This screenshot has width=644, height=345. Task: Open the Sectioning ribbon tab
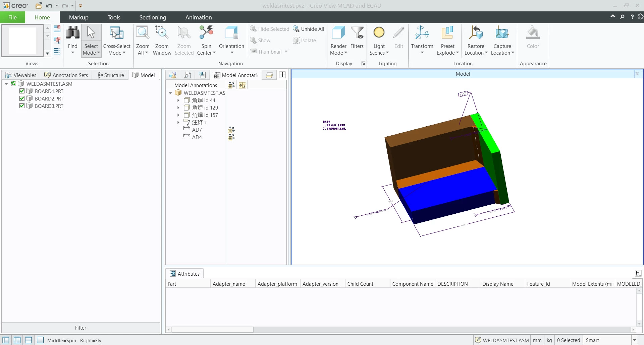(153, 17)
